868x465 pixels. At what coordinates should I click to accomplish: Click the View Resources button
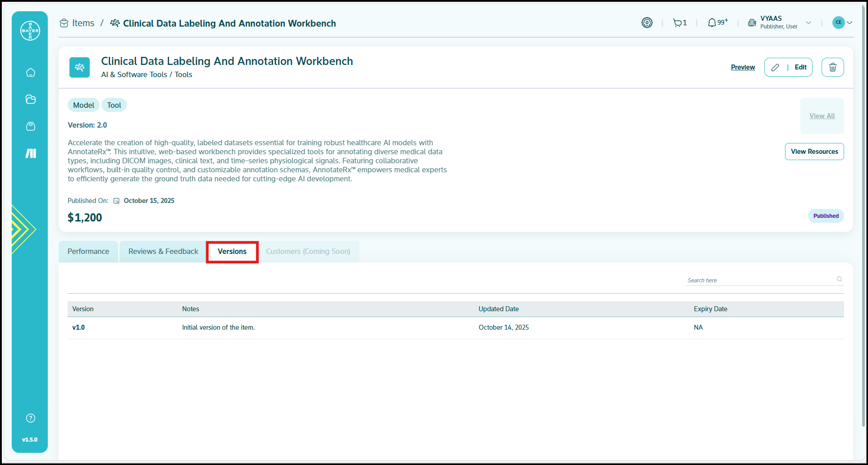coord(814,152)
